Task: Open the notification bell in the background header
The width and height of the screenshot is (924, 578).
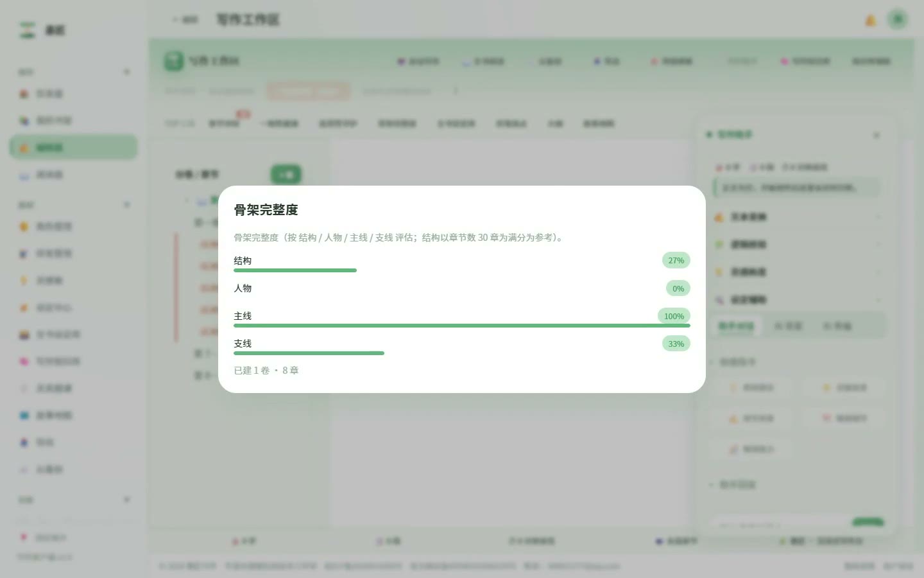Action: (871, 20)
